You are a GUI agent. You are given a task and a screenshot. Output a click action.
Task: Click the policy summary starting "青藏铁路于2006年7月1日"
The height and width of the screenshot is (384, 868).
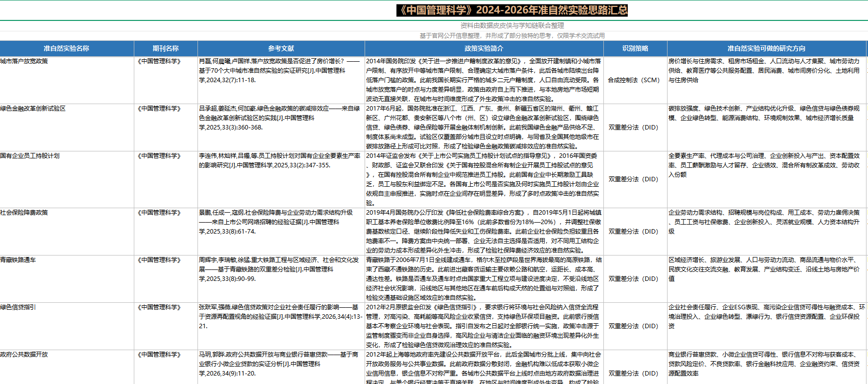click(483, 279)
